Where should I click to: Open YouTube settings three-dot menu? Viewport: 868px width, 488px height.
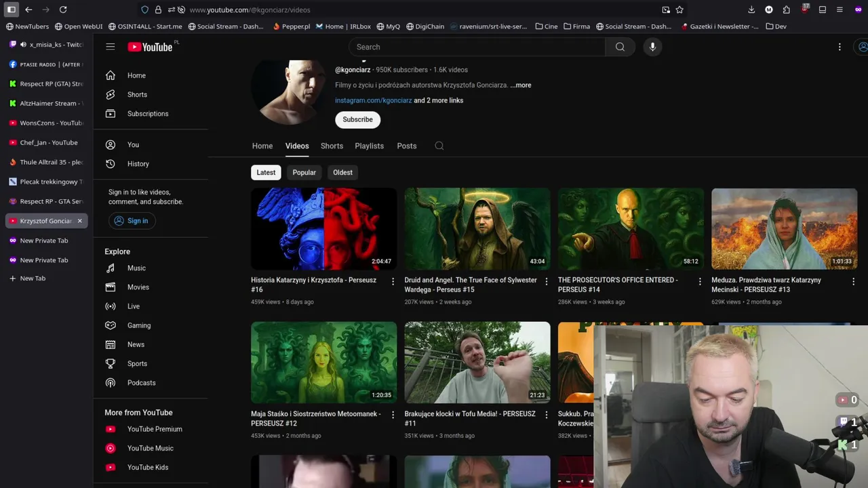coord(840,47)
